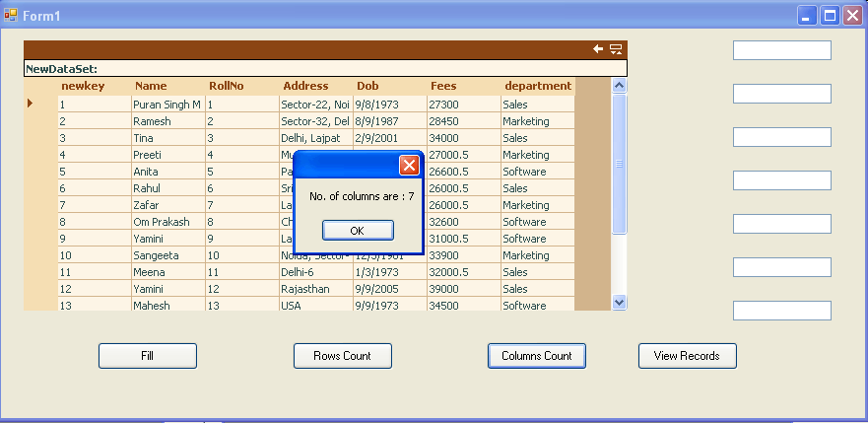Click the grid scrollbar up arrow

[x=619, y=85]
